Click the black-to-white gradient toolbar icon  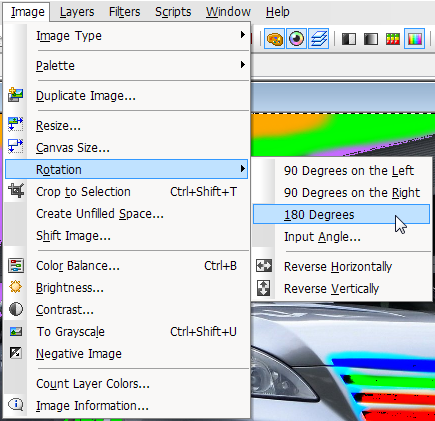(371, 39)
